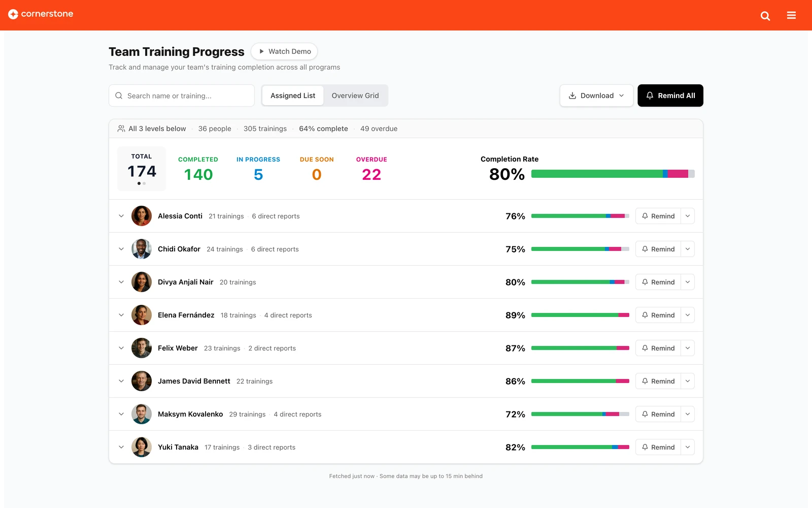Click the overall 80% completion rate bar

613,174
